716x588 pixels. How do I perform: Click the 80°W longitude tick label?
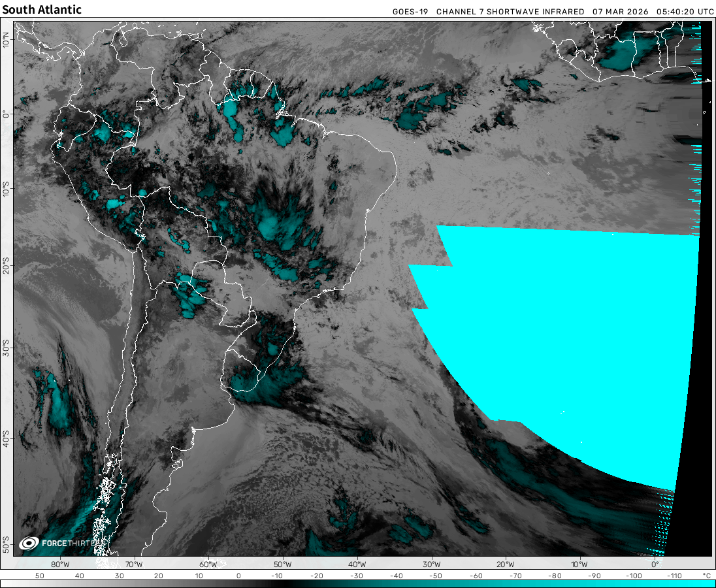pos(60,564)
